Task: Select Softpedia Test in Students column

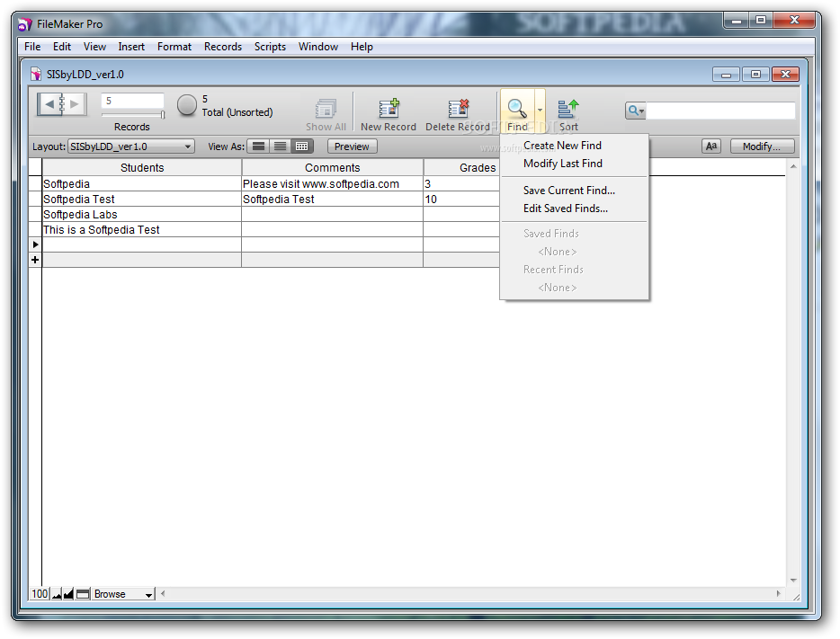Action: (x=142, y=200)
